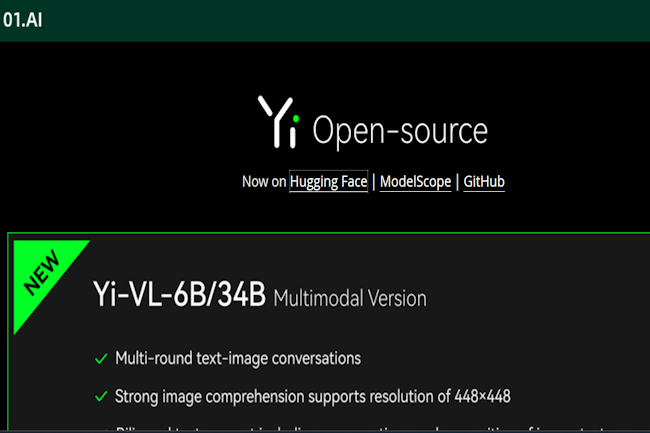
Task: Open the Hugging Face link
Action: tap(328, 182)
